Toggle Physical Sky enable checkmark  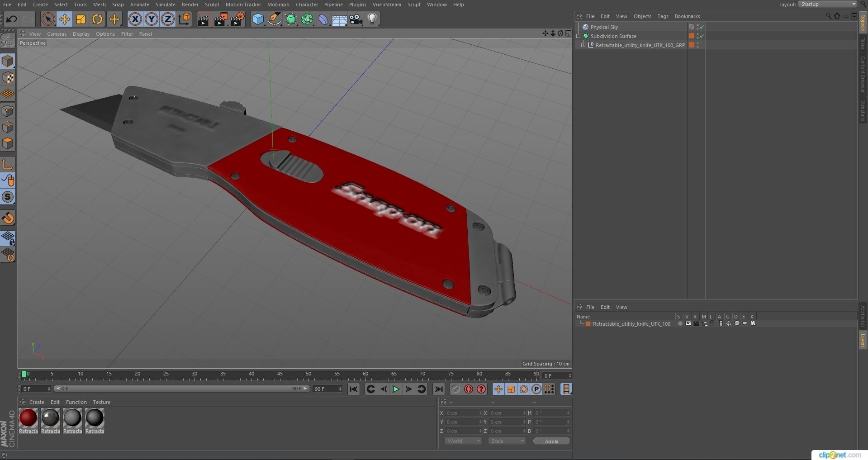[x=702, y=27]
